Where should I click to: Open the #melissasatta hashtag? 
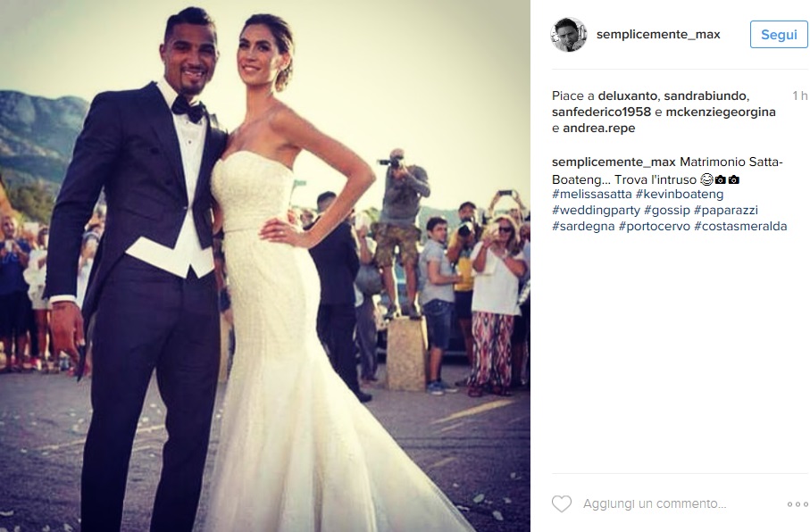click(591, 195)
